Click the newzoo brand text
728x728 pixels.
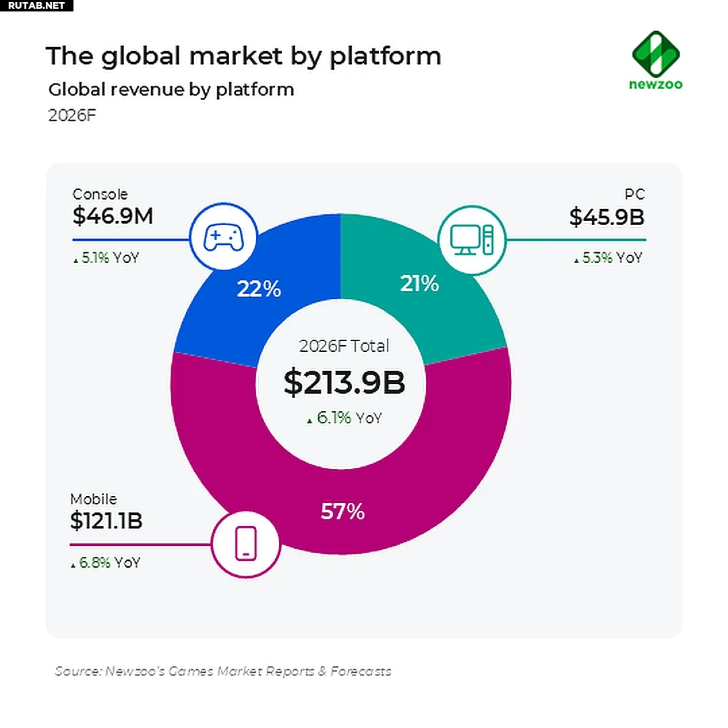(656, 84)
